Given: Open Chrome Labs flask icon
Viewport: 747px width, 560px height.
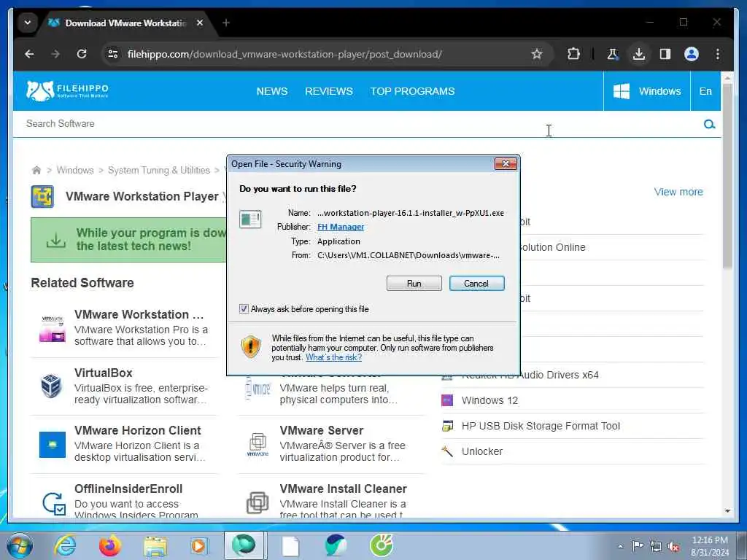Looking at the screenshot, I should point(613,54).
